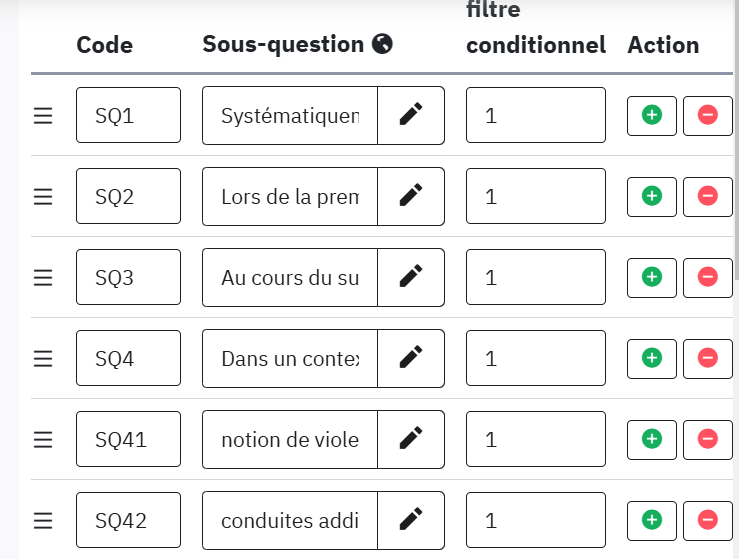Image resolution: width=739 pixels, height=559 pixels.
Task: Delete the SQ2 row with red minus
Action: click(708, 197)
